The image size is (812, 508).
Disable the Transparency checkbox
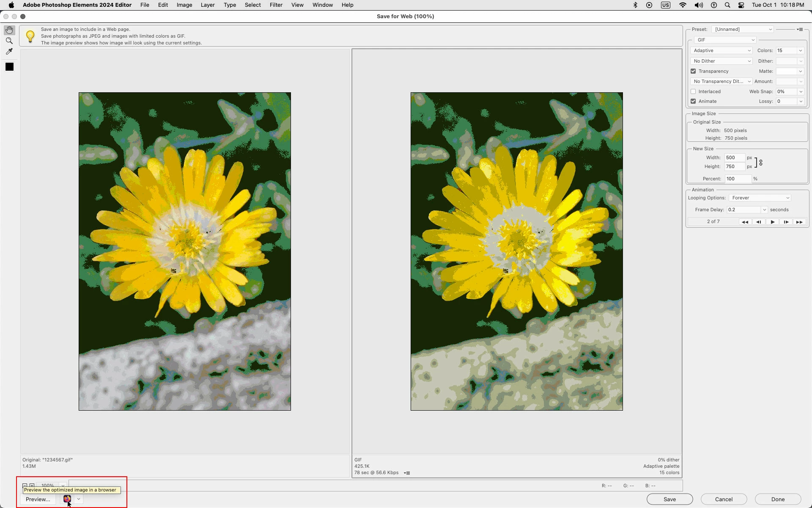[x=693, y=71]
